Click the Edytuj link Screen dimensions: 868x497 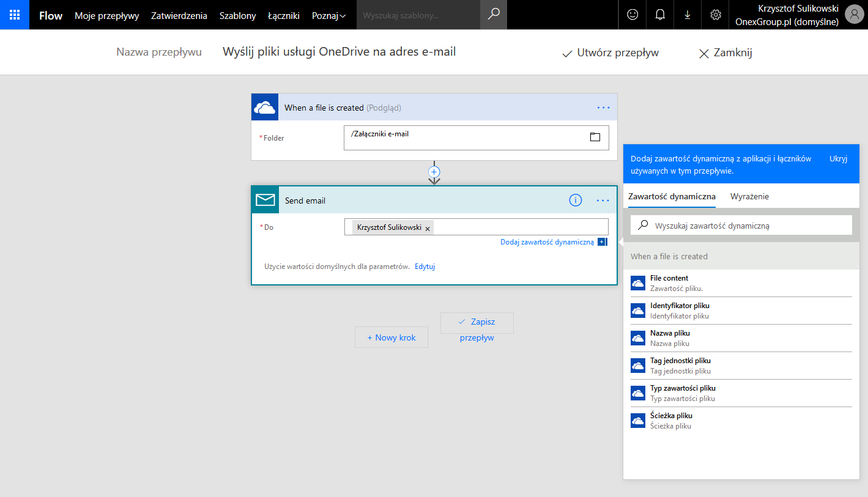(x=425, y=267)
